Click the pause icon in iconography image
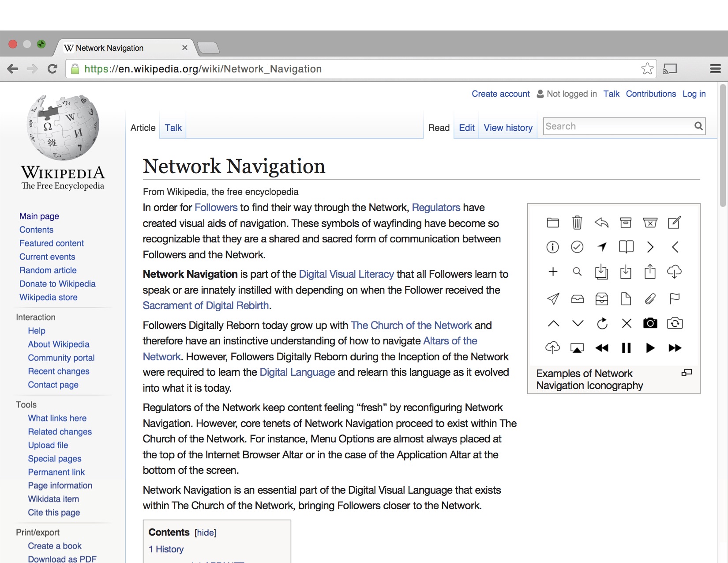The height and width of the screenshot is (563, 728). pos(626,348)
